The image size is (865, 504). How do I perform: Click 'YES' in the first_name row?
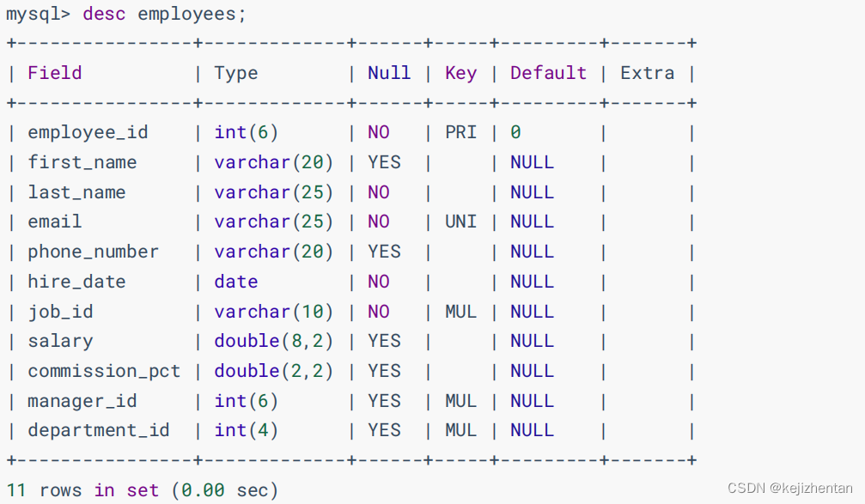[x=384, y=162]
